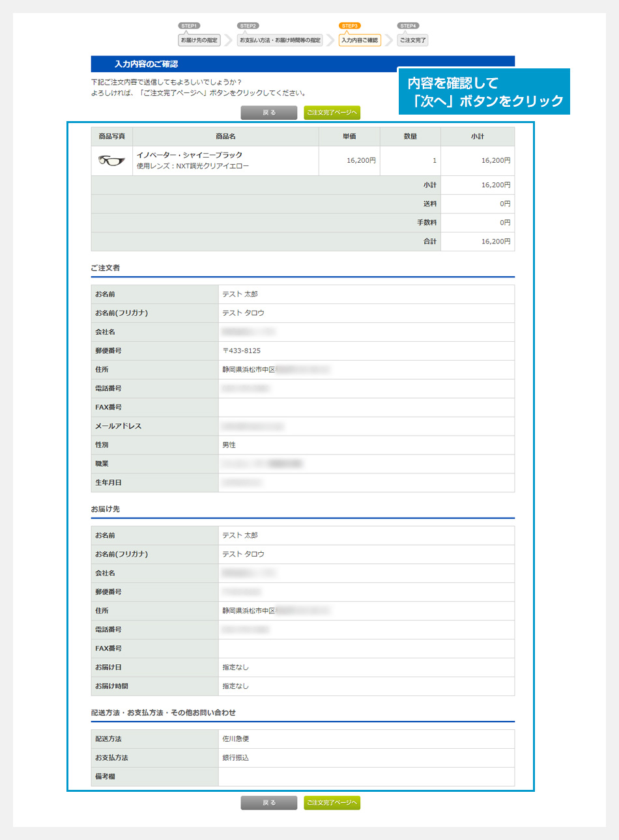This screenshot has height=840, width=619.
Task: Click the 銀行振込 payment method value
Action: click(x=236, y=758)
